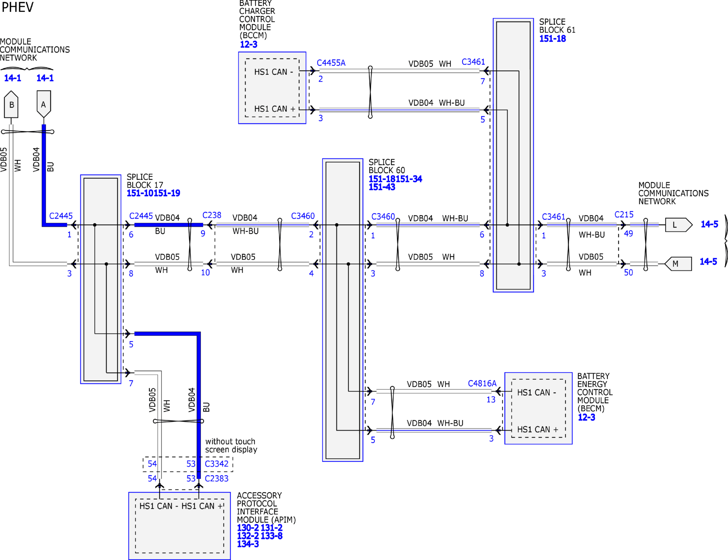Click the Battery Charger Control Module component box

tap(272, 88)
